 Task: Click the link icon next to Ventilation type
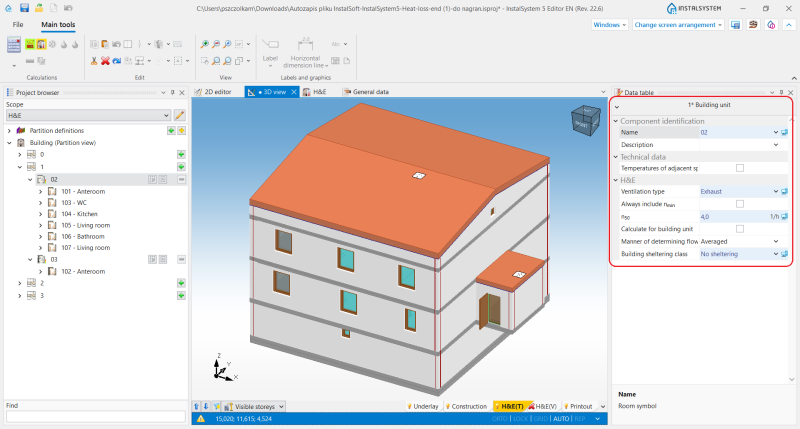tap(784, 192)
